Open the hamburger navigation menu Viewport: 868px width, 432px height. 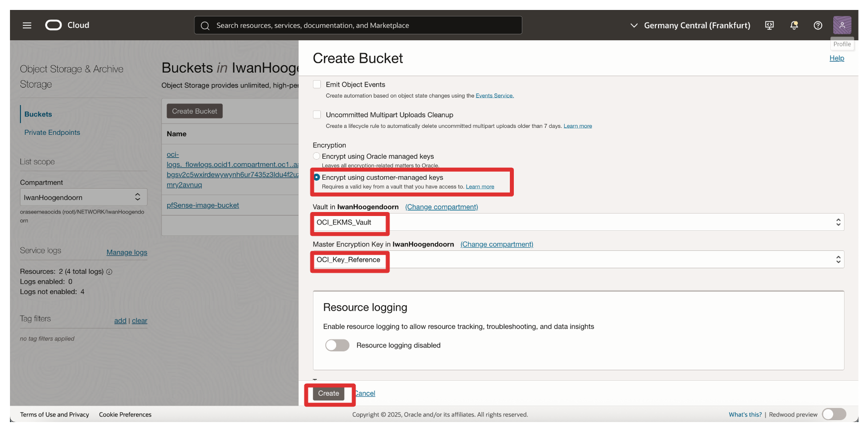tap(27, 25)
